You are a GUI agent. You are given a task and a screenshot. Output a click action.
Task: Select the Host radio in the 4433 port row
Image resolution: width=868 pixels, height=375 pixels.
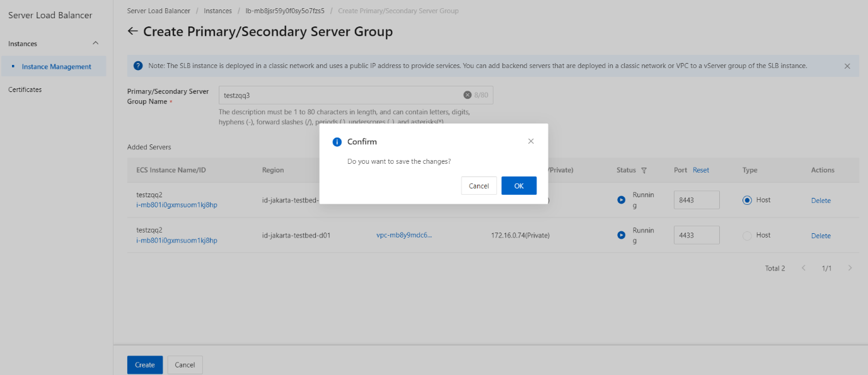[747, 235]
